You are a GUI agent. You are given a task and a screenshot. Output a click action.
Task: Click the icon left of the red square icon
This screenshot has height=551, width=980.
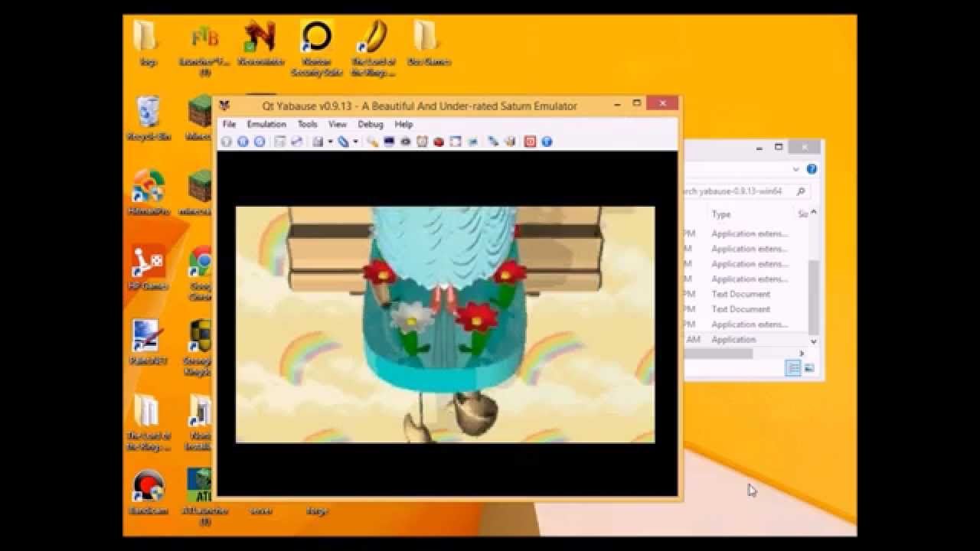(510, 142)
